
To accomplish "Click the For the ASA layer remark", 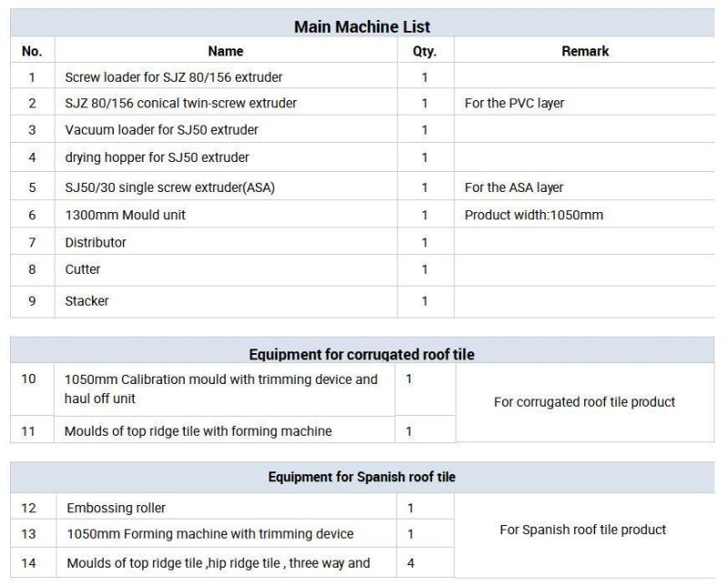I will click(x=514, y=187).
